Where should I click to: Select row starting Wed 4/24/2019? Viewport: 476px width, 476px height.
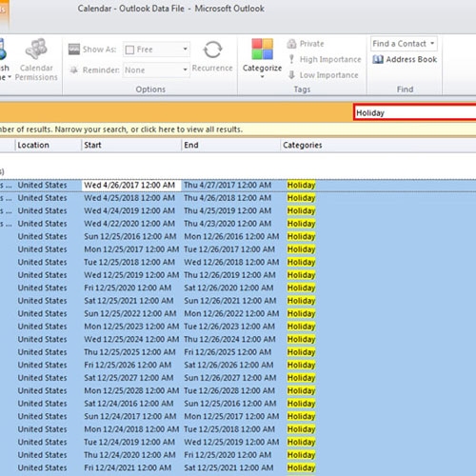[238, 211]
